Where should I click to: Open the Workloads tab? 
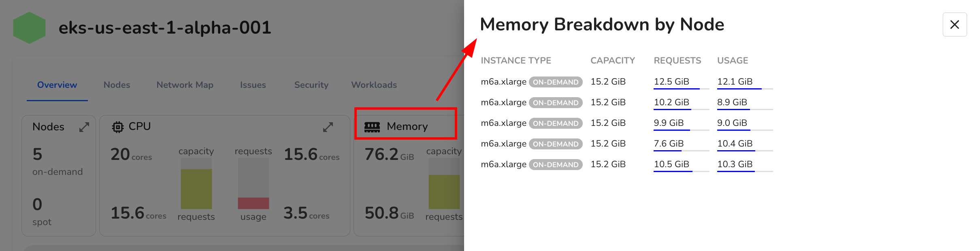pos(374,85)
